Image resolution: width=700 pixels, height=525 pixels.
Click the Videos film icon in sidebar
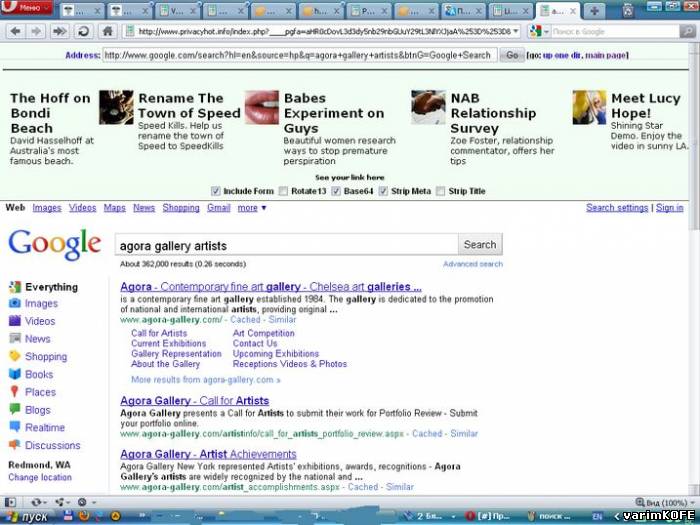pos(15,321)
